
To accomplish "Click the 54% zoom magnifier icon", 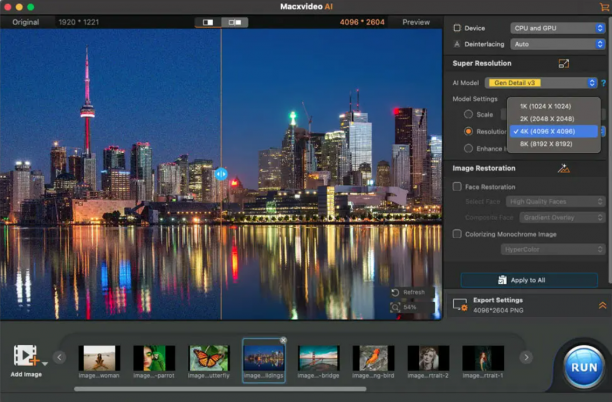I will (395, 307).
